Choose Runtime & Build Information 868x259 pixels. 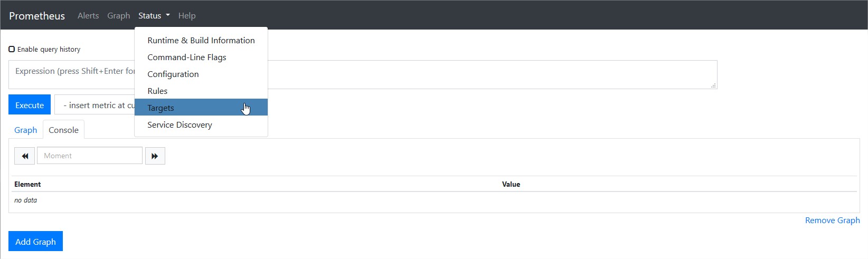click(x=201, y=40)
